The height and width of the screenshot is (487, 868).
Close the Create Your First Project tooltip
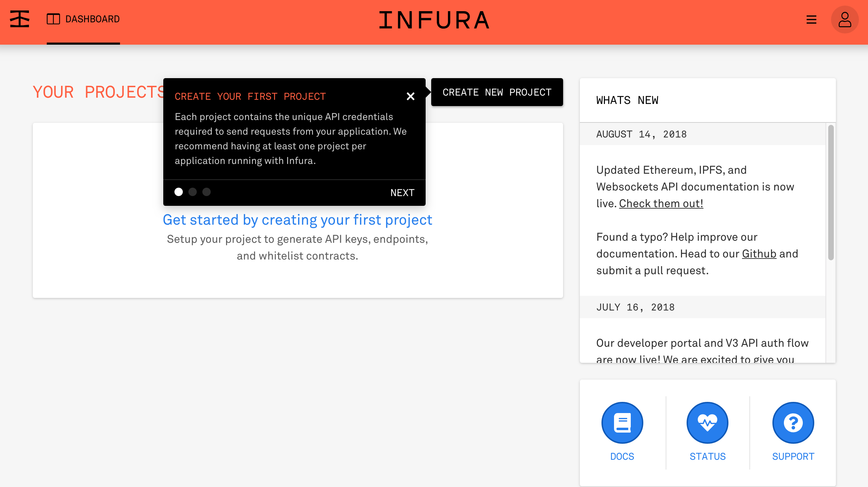point(411,96)
